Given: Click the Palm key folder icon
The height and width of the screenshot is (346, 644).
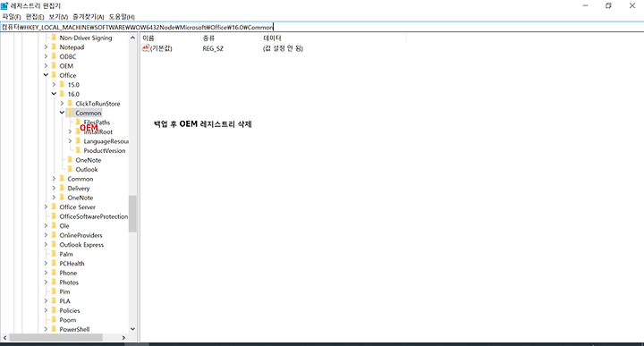Looking at the screenshot, I should [54, 254].
